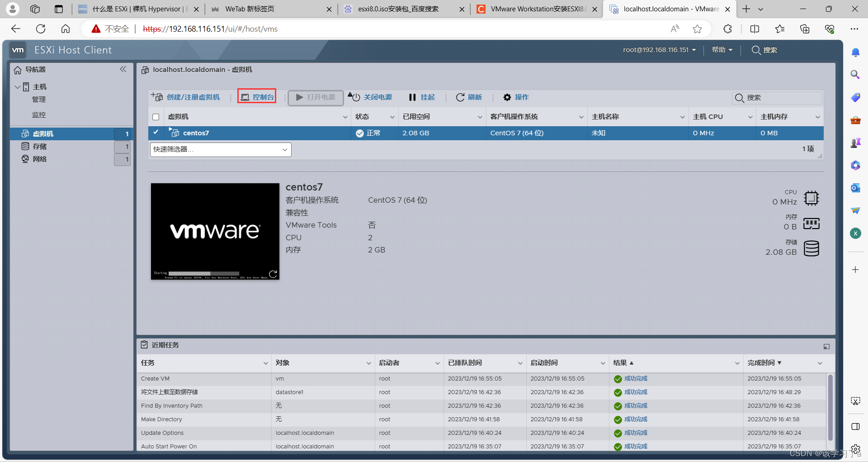Viewport: 868px width, 462px height.
Task: Open a new browser tab
Action: [746, 9]
